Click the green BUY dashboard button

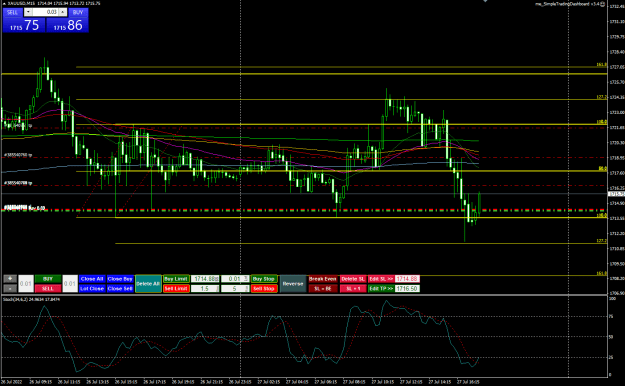coord(48,279)
